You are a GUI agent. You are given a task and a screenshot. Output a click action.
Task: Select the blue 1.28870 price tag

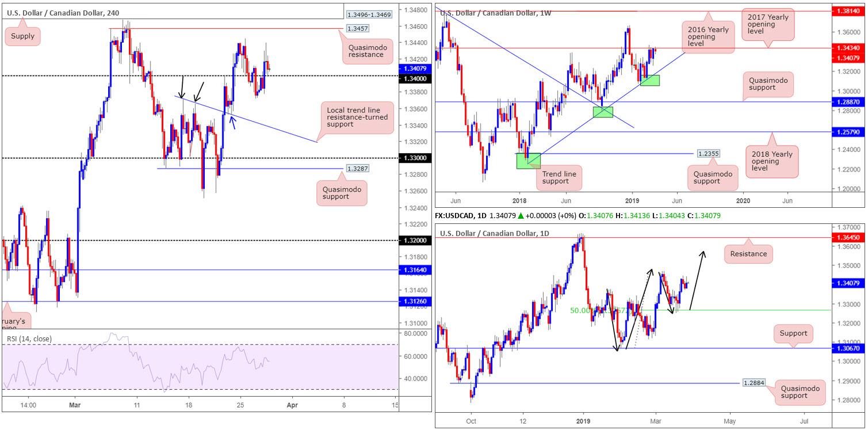pos(849,101)
